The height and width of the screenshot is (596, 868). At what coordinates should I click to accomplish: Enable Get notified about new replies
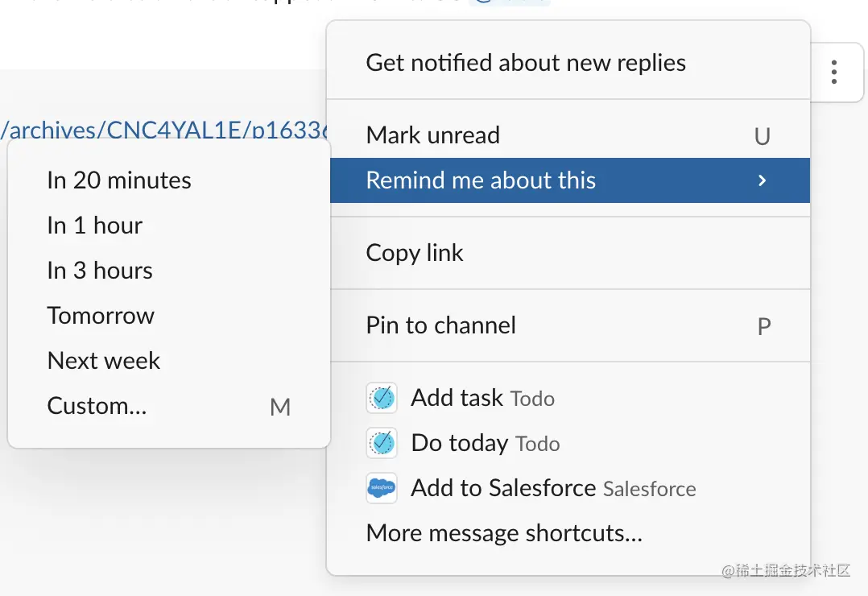pyautogui.click(x=526, y=62)
